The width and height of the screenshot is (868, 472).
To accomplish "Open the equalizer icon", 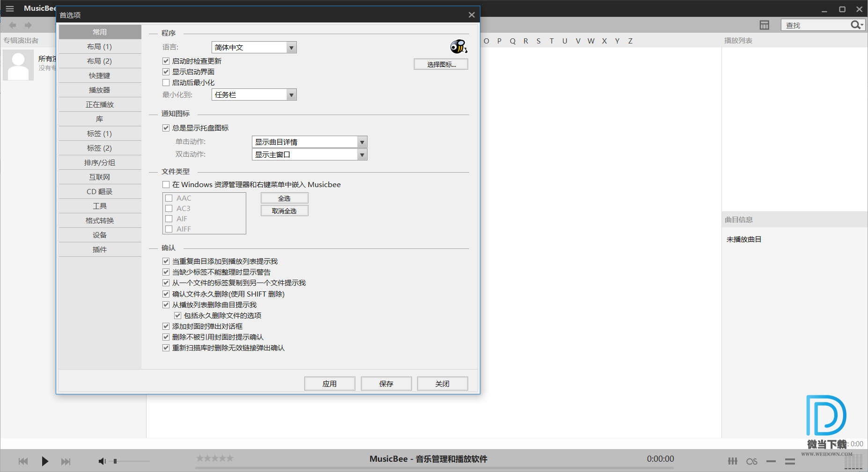I will point(733,461).
